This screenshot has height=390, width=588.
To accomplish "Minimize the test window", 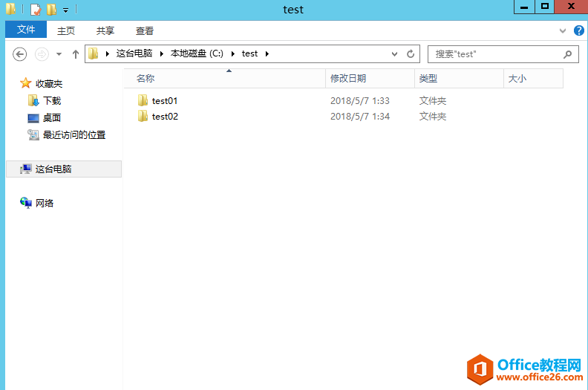I will pyautogui.click(x=524, y=7).
